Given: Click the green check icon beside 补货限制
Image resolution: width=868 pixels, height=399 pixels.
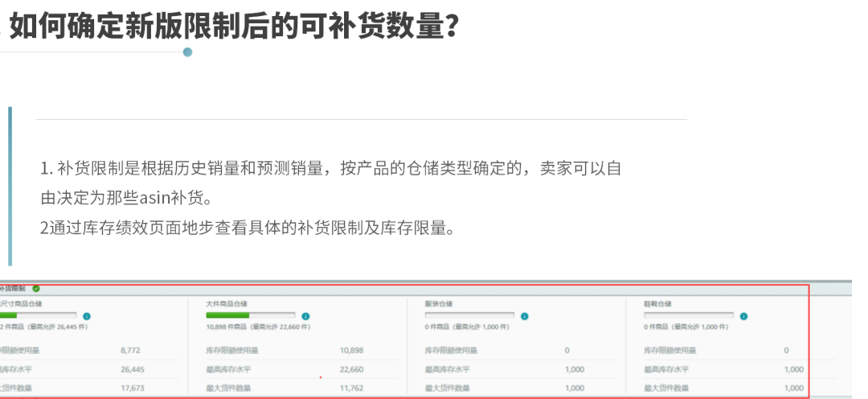Looking at the screenshot, I should (36, 289).
